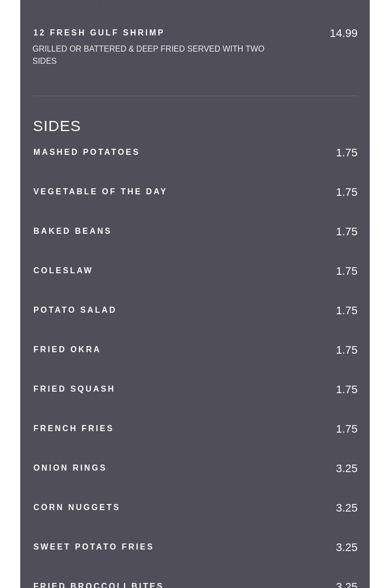Select the Corn Nuggets item
This screenshot has height=588, width=390.
(76, 508)
